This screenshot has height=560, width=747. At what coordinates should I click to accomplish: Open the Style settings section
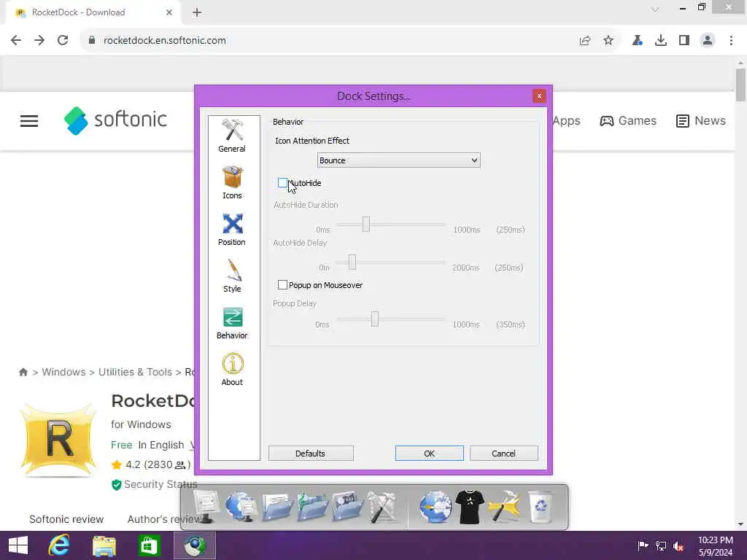[232, 276]
